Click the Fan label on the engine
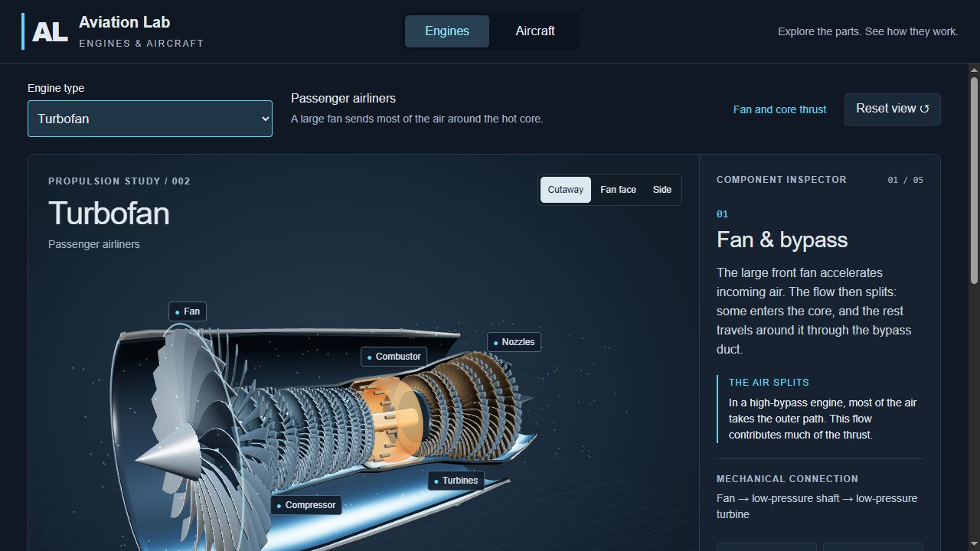 point(188,311)
